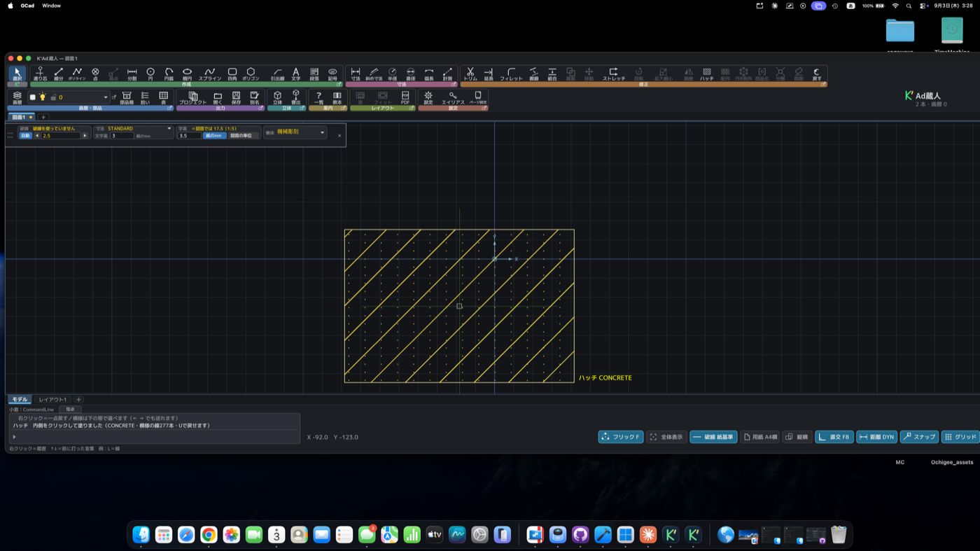The width and height of the screenshot is (980, 551).
Task: Choose the スプライン spline tool
Action: 209,74
